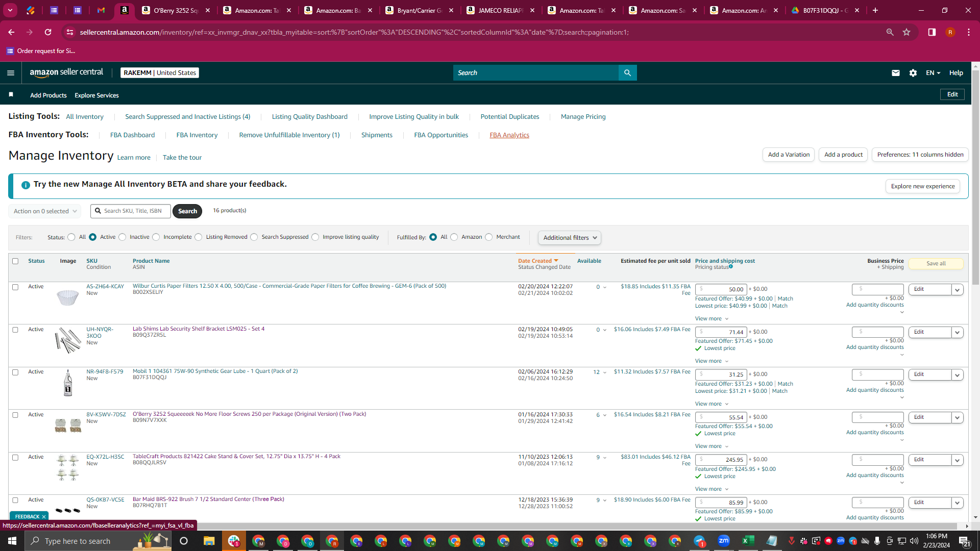
Task: Open the Windows Start menu
Action: coord(12,541)
